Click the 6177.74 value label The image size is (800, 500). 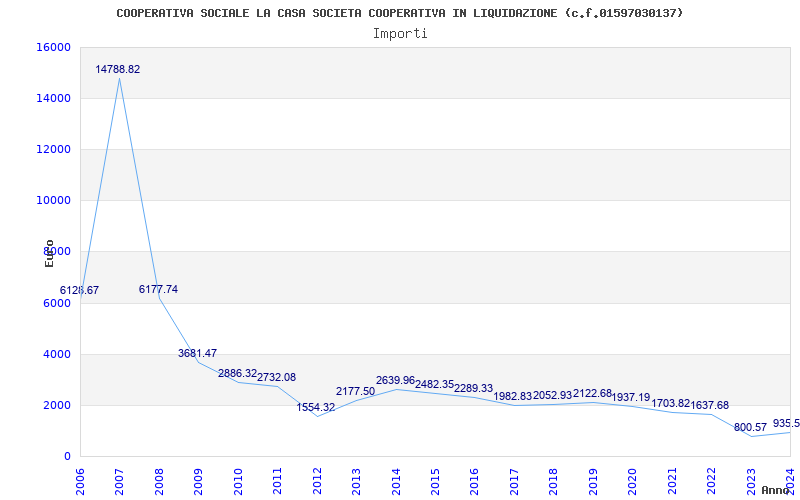[x=158, y=289]
